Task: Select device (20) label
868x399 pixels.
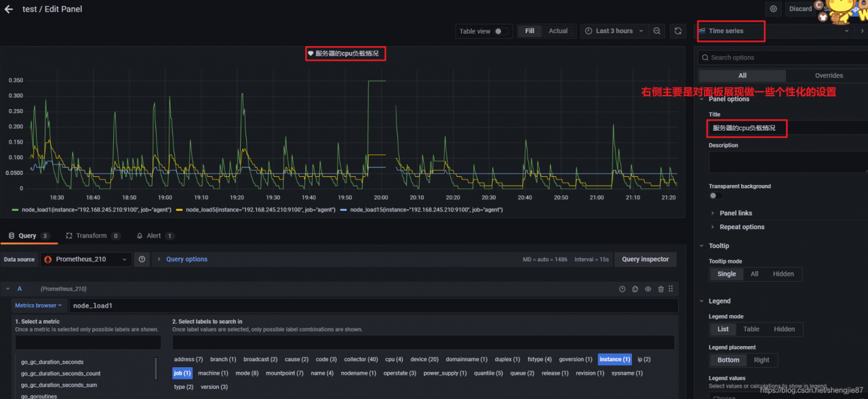Action: (425, 359)
